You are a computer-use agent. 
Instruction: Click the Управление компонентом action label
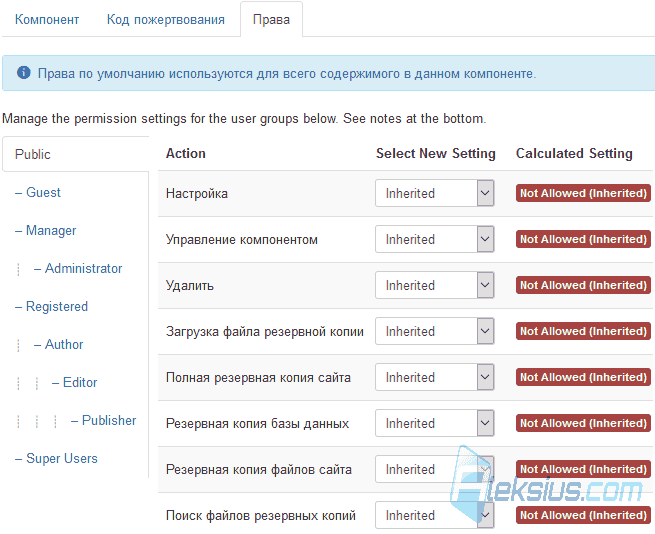[x=242, y=239]
